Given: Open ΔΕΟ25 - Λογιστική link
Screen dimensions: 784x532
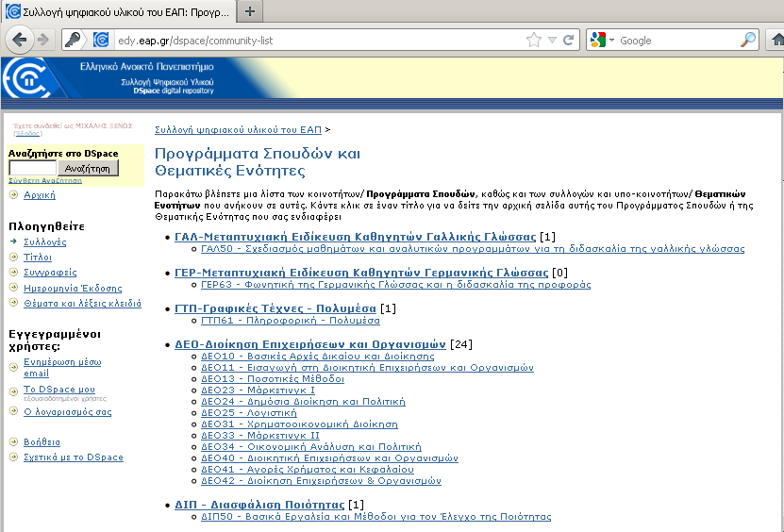Looking at the screenshot, I should click(x=248, y=413).
